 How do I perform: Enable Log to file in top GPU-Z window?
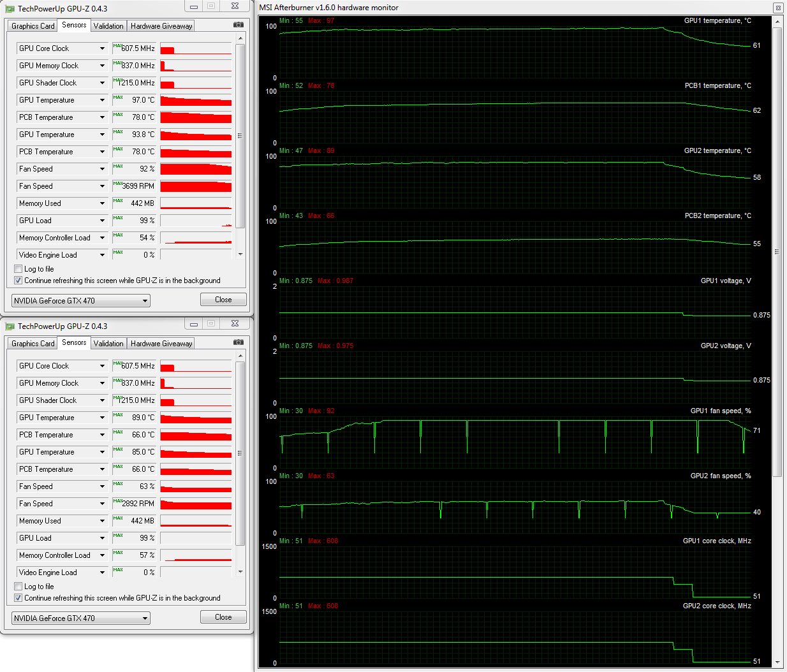pyautogui.click(x=18, y=269)
